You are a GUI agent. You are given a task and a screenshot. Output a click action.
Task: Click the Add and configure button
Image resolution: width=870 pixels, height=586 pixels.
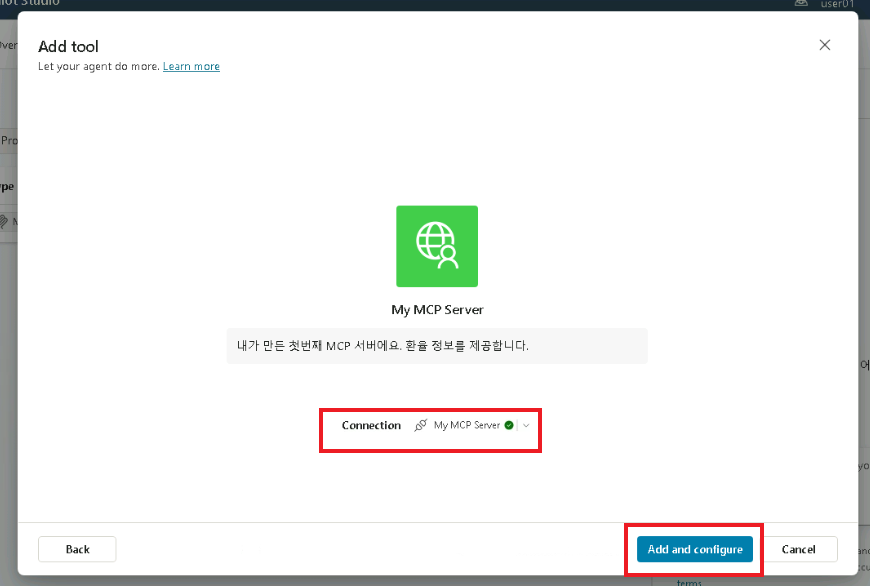[695, 549]
